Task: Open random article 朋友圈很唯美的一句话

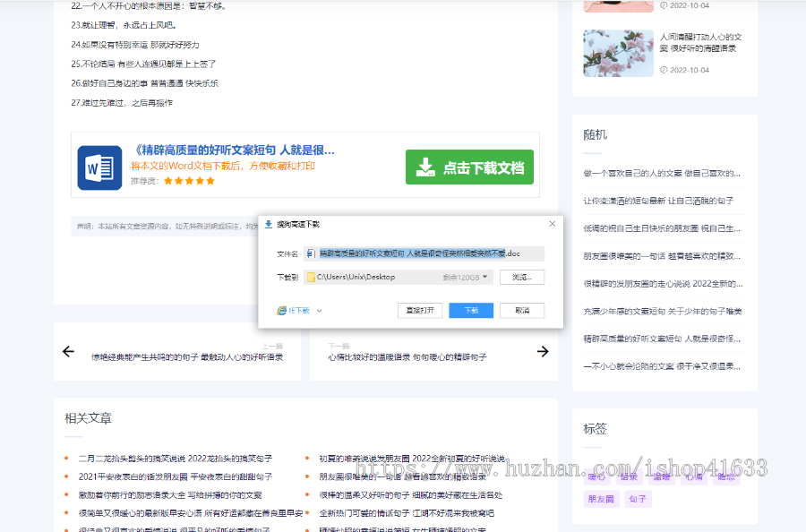Action: pyautogui.click(x=662, y=256)
